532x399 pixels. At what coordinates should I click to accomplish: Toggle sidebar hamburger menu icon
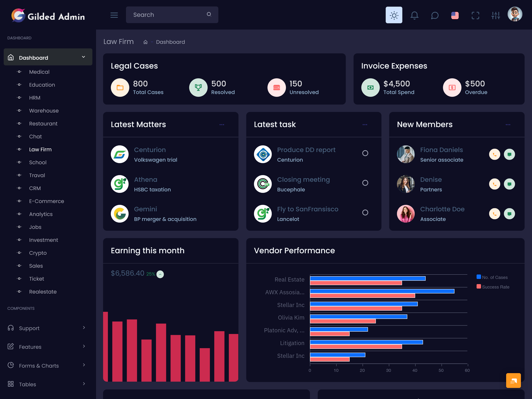[x=114, y=15]
